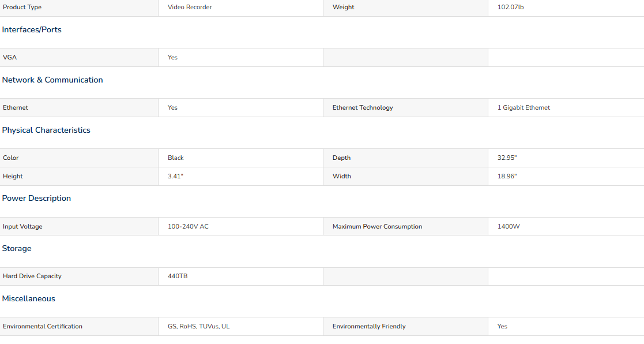Click the 1 Gigabit Ethernet value
644x344 pixels.
click(524, 108)
